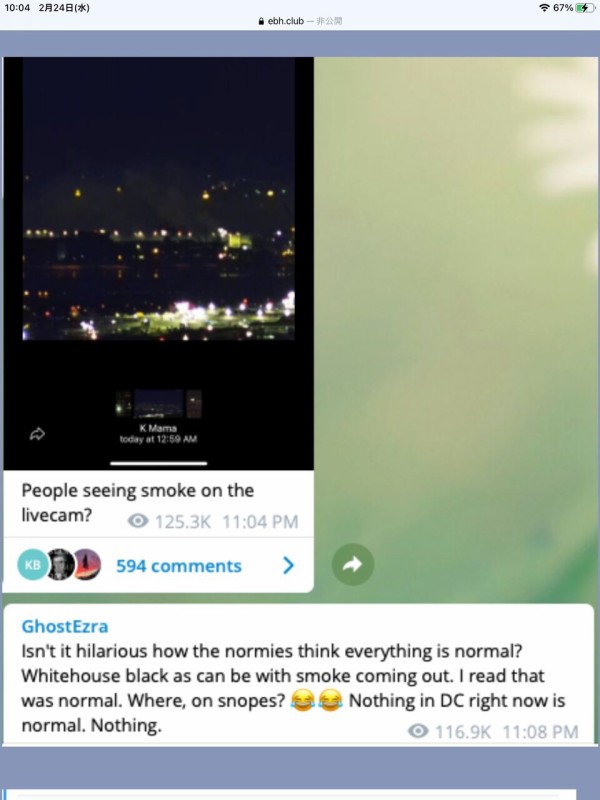This screenshot has width=600, height=800.
Task: Open the 594 comments link
Action: coord(179,565)
